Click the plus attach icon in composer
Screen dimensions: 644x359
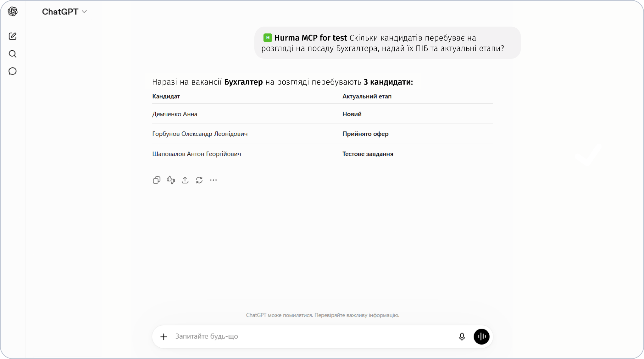coord(164,337)
